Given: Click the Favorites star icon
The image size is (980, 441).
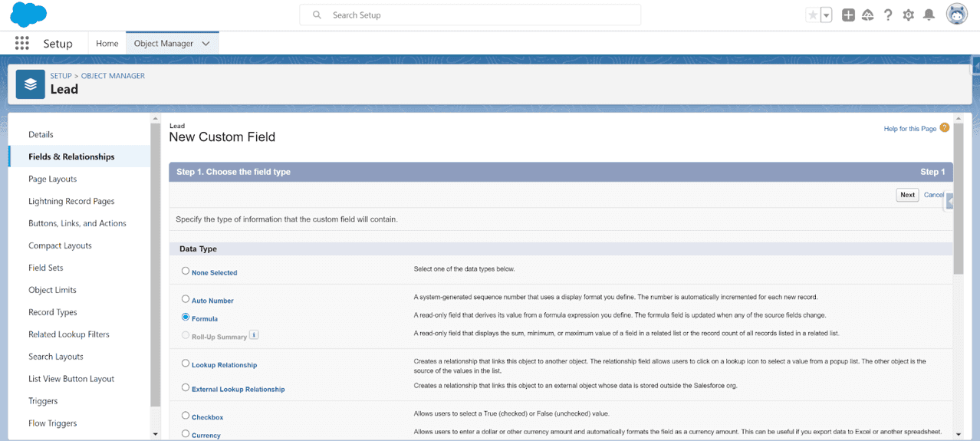Looking at the screenshot, I should point(813,15).
